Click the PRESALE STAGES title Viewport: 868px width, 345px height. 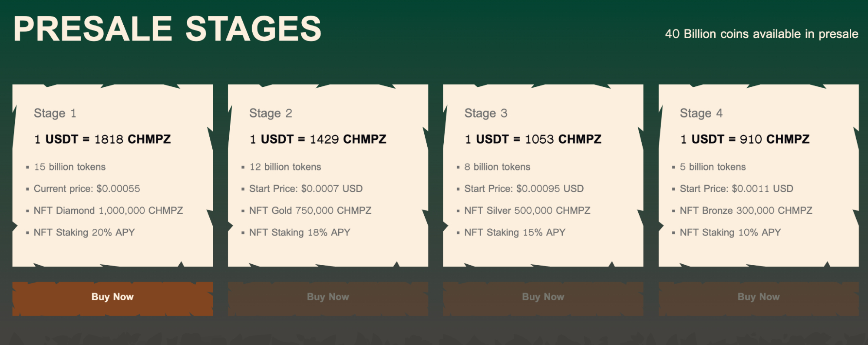point(167,29)
